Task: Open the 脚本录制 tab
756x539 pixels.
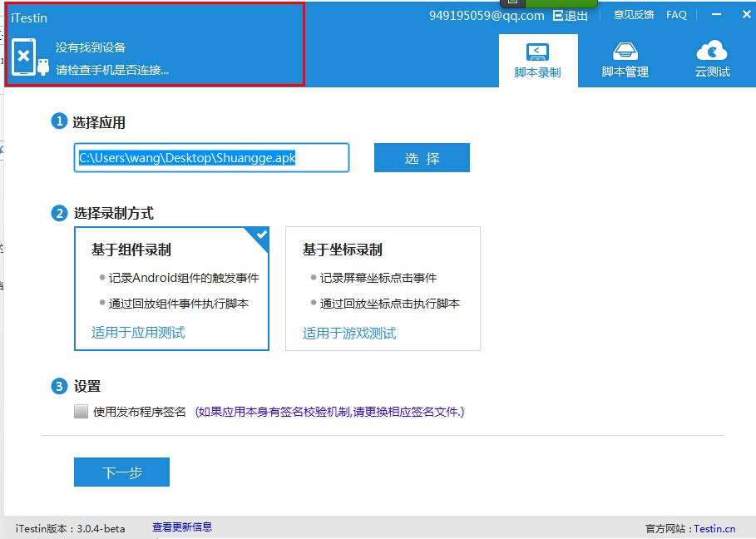Action: tap(538, 61)
